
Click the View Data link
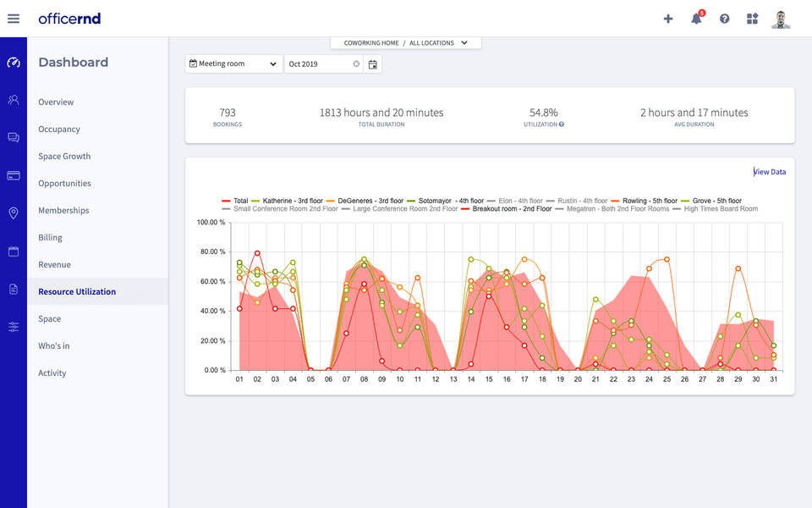click(x=770, y=172)
